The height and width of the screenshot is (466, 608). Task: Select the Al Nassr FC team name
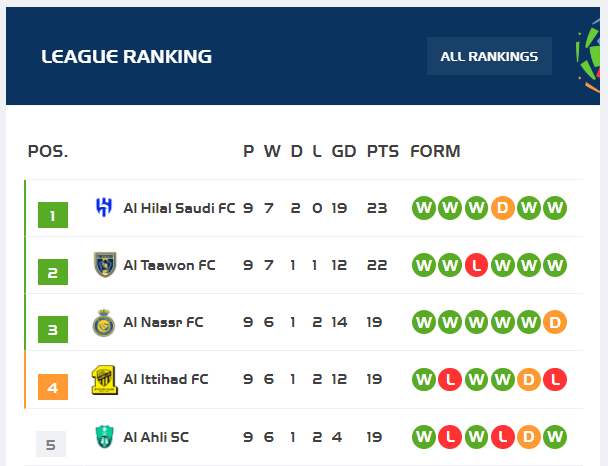[163, 322]
